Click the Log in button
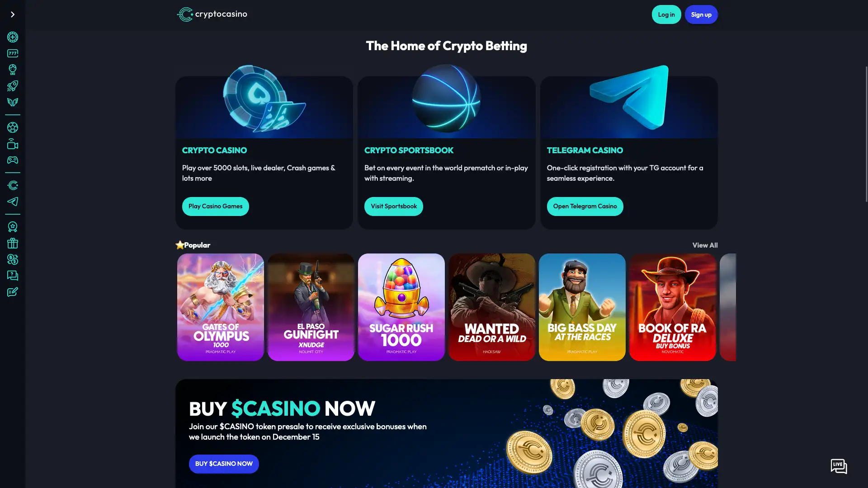Viewport: 868px width, 488px height. point(666,14)
